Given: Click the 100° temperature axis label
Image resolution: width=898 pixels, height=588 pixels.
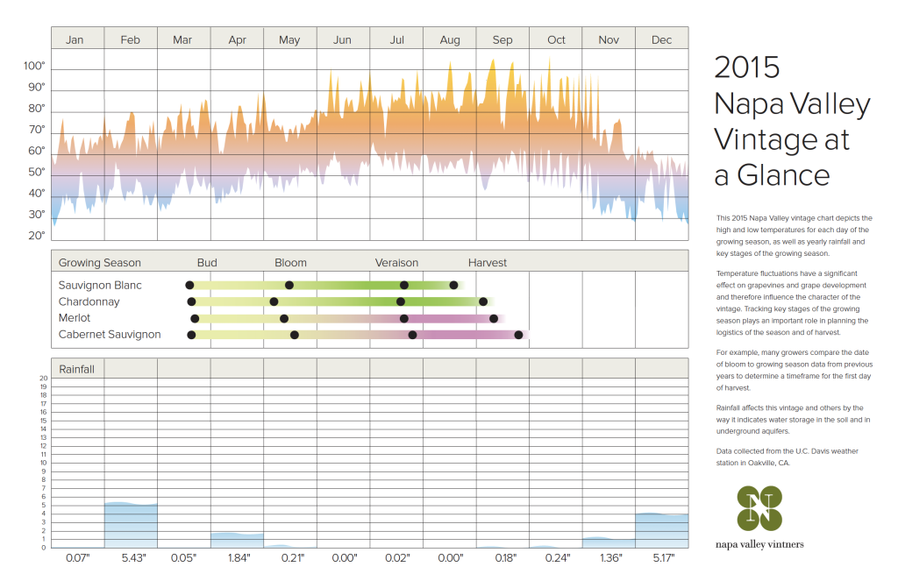Looking at the screenshot, I should (34, 67).
